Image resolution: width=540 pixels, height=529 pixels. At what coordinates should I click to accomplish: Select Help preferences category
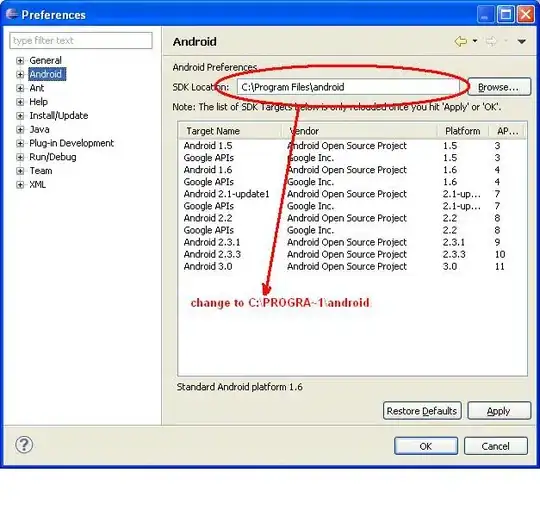(39, 102)
